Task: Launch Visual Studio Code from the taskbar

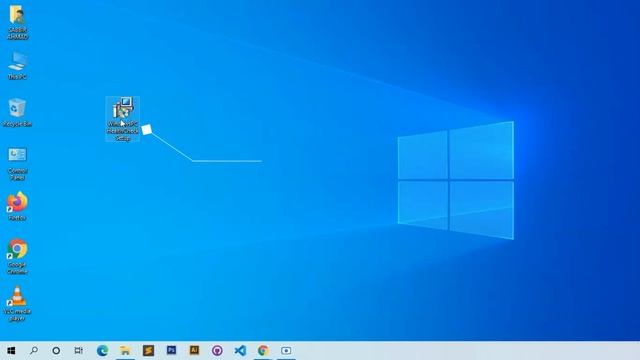Action: (240, 351)
